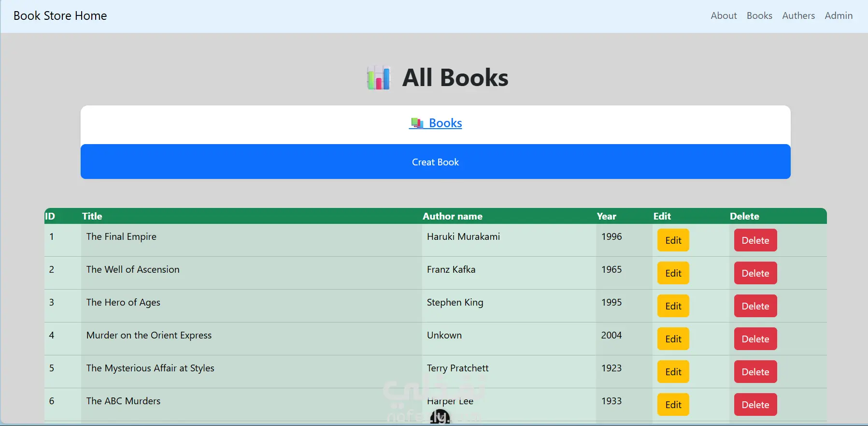Edit The Final Empire row
This screenshot has width=868, height=426.
673,240
